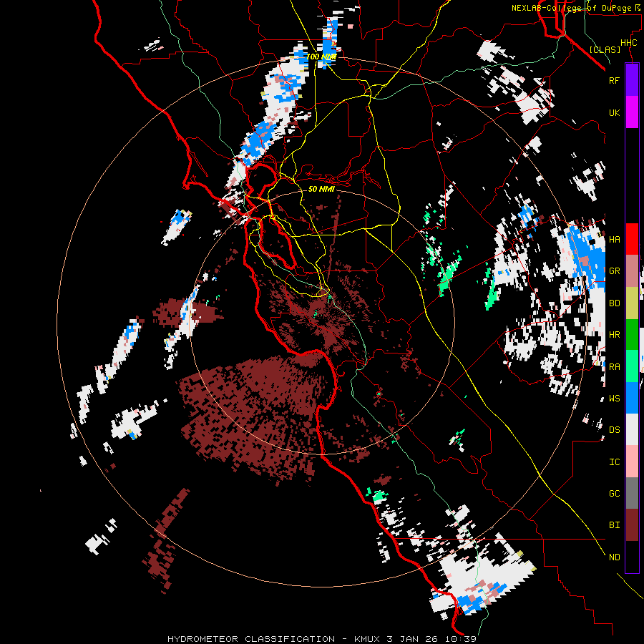Click the RA legend label

tap(614, 366)
